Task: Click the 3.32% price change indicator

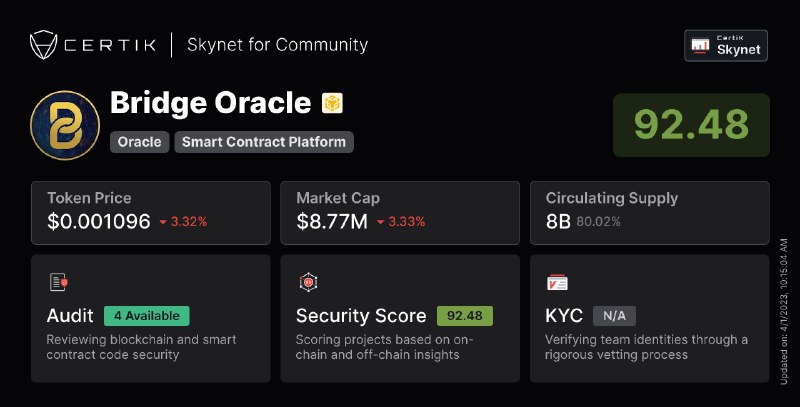Action: pyautogui.click(x=183, y=222)
